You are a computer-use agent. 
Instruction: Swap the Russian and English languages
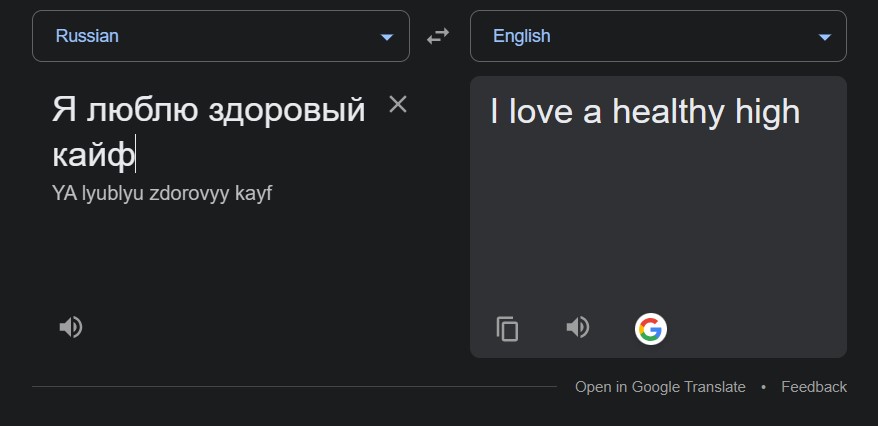[x=438, y=36]
